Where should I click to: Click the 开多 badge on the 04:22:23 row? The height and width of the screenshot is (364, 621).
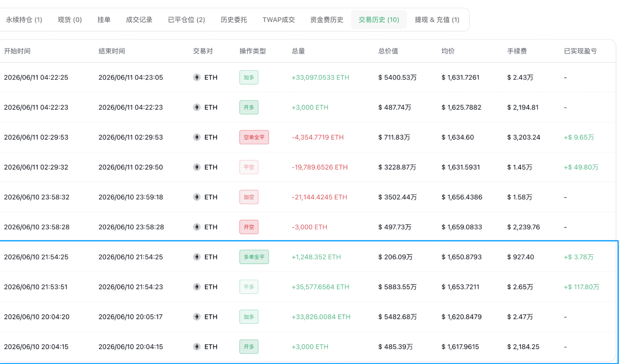click(x=249, y=107)
